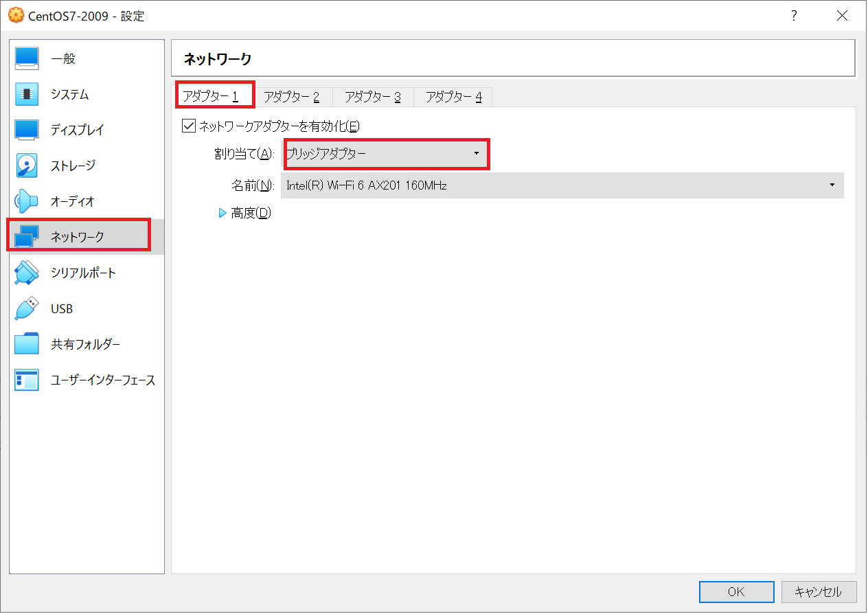Open the ディスプレイ monitor icon
The width and height of the screenshot is (868, 614).
(x=27, y=130)
